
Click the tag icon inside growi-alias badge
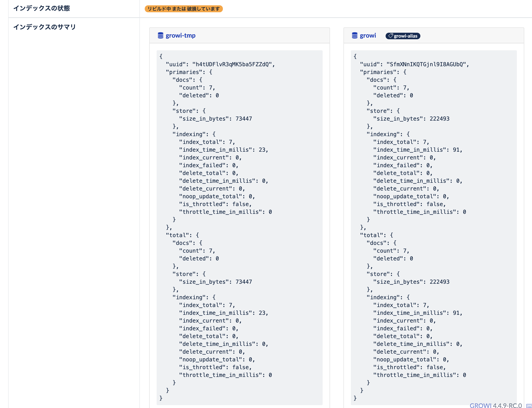[x=391, y=36]
